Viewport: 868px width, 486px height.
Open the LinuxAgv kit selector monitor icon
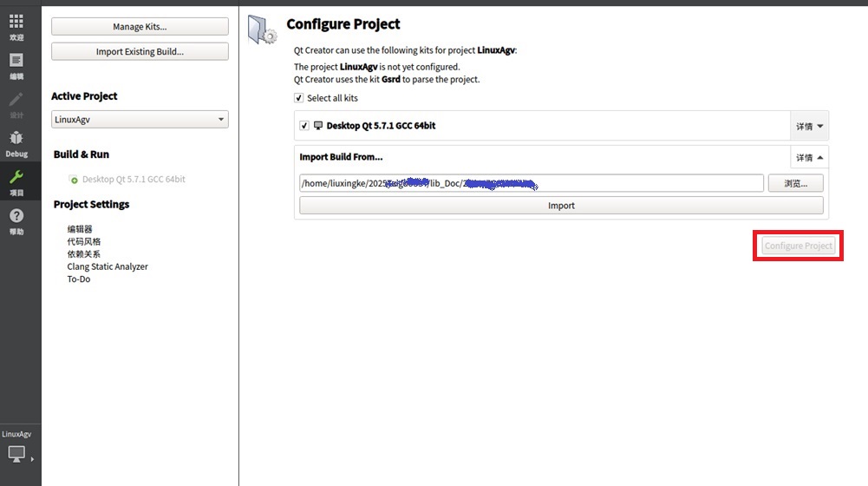pyautogui.click(x=16, y=454)
